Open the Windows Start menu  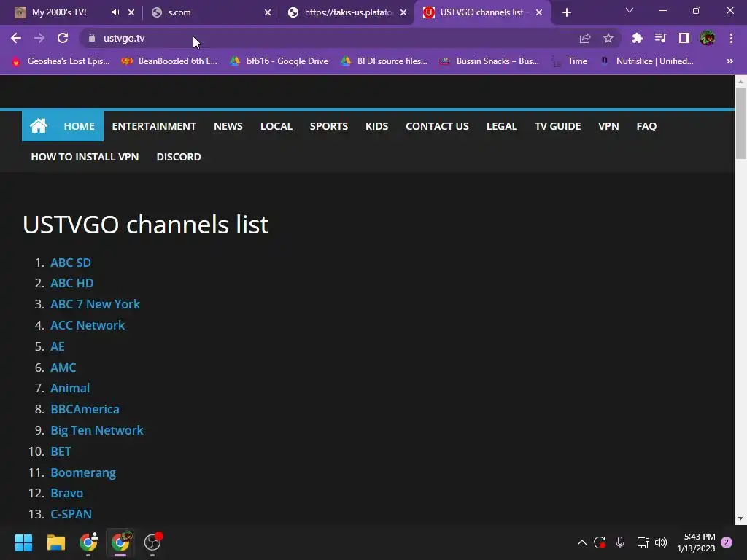tap(23, 542)
